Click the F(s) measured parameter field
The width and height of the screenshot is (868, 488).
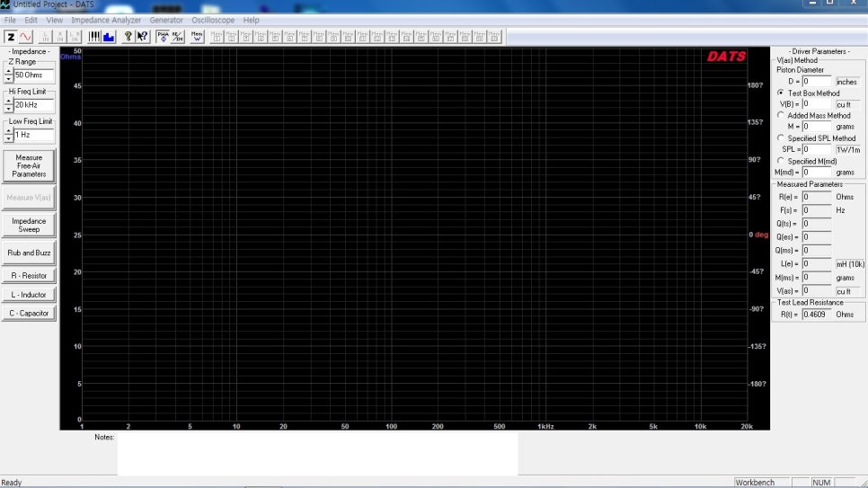(x=817, y=210)
